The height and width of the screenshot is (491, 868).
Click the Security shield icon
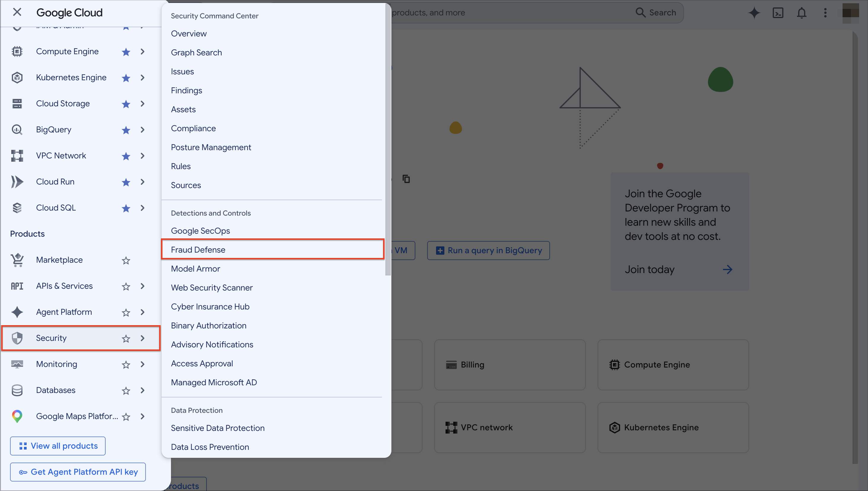tap(17, 338)
